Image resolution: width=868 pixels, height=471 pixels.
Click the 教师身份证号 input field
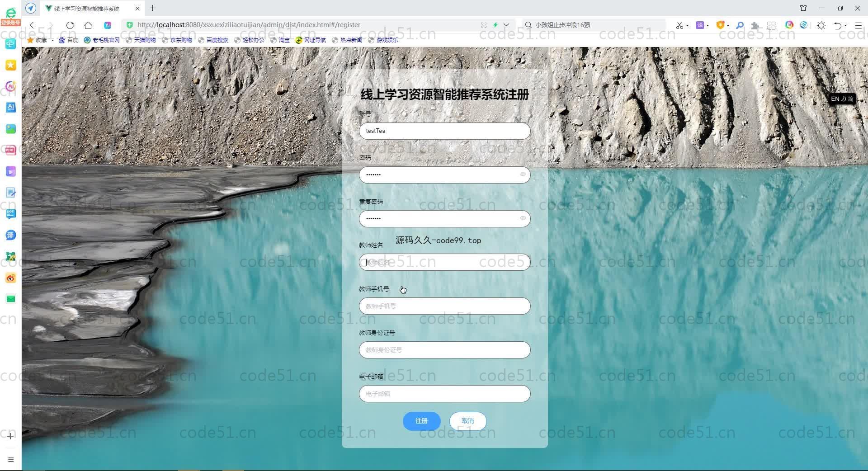444,350
